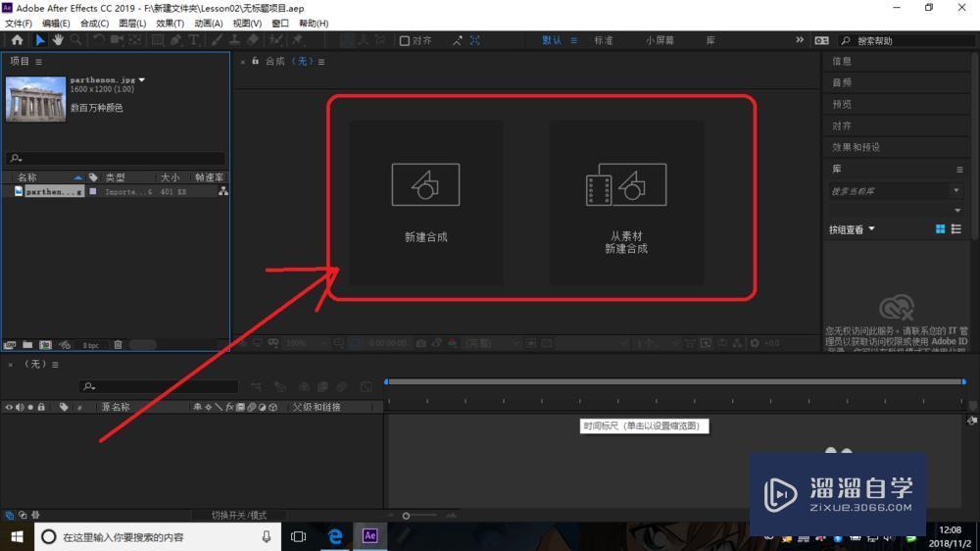Toggle the 对齐 snapping checkbox
Viewport: 980px width, 551px height.
(405, 40)
